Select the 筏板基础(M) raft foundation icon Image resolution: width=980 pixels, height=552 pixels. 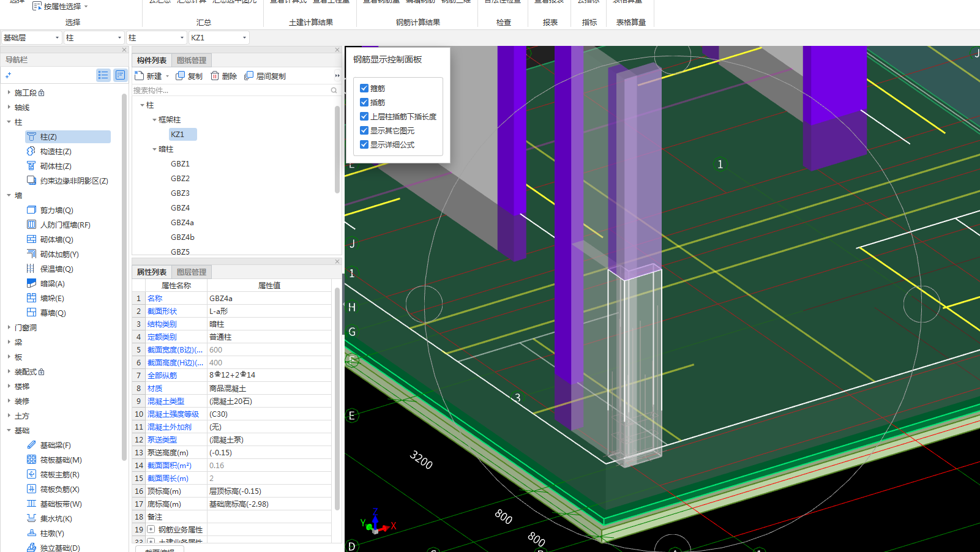pyautogui.click(x=31, y=460)
